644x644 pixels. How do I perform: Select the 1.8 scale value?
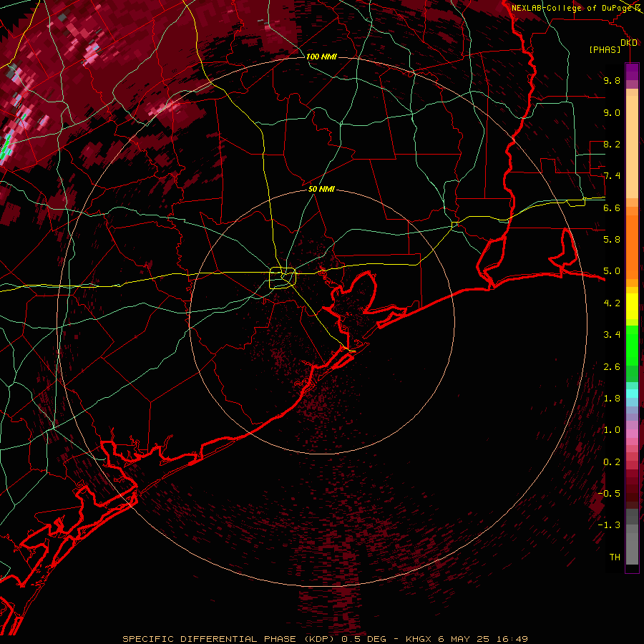(x=612, y=399)
